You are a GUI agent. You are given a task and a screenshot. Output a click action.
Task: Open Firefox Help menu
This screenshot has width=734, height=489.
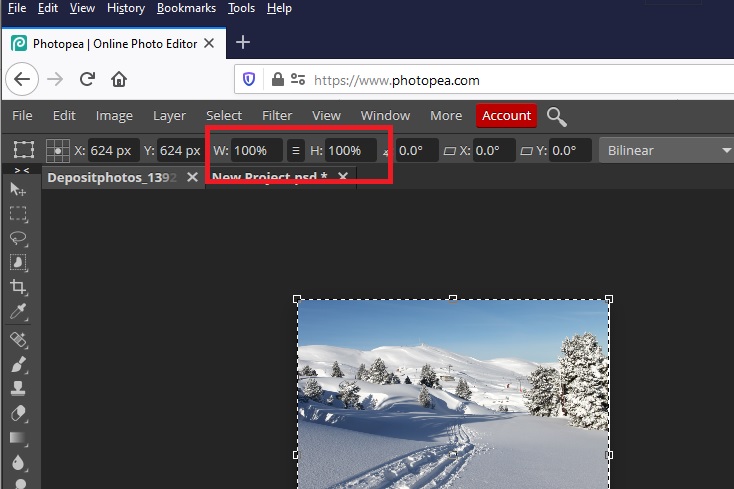point(279,8)
